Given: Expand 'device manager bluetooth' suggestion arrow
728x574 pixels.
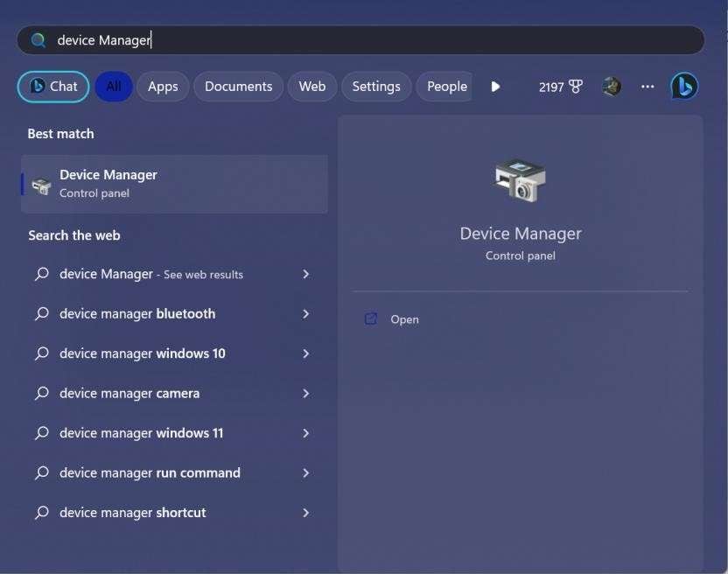Looking at the screenshot, I should click(305, 314).
